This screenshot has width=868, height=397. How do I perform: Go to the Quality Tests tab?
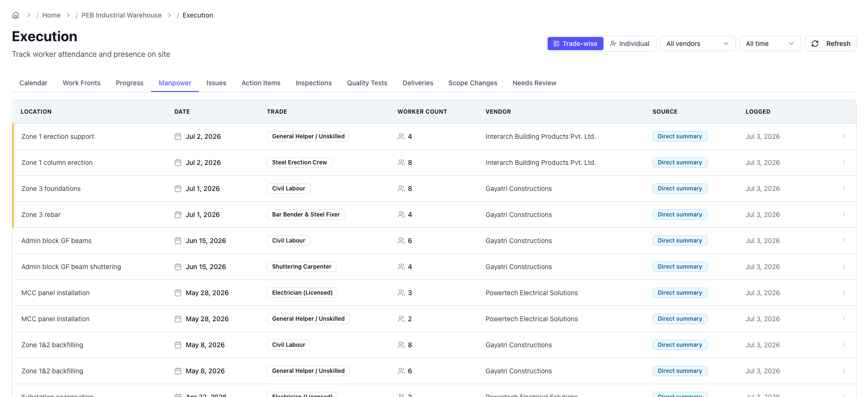367,83
